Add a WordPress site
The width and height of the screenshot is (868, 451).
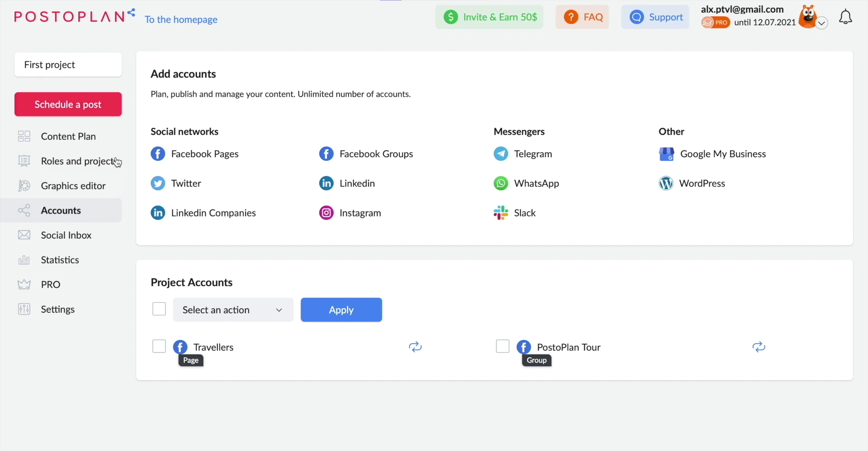pos(702,183)
